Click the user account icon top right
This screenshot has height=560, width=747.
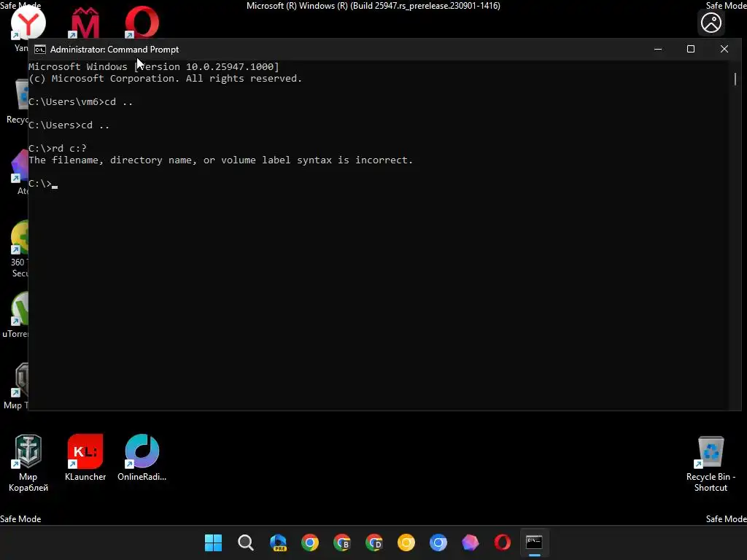711,23
